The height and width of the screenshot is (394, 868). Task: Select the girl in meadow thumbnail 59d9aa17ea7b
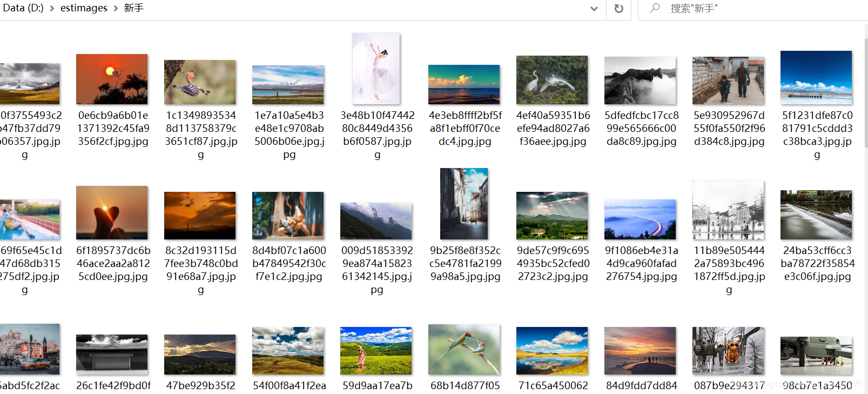376,351
